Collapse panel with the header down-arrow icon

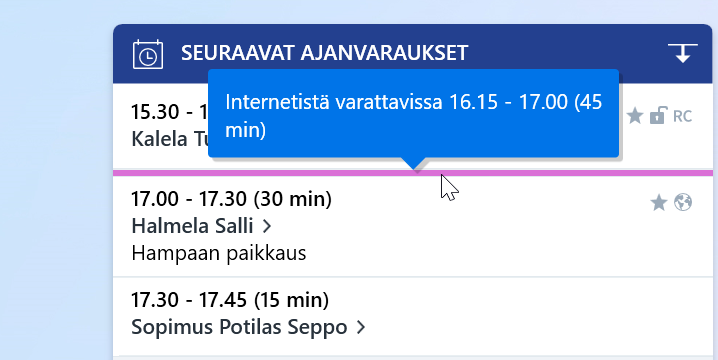click(682, 53)
